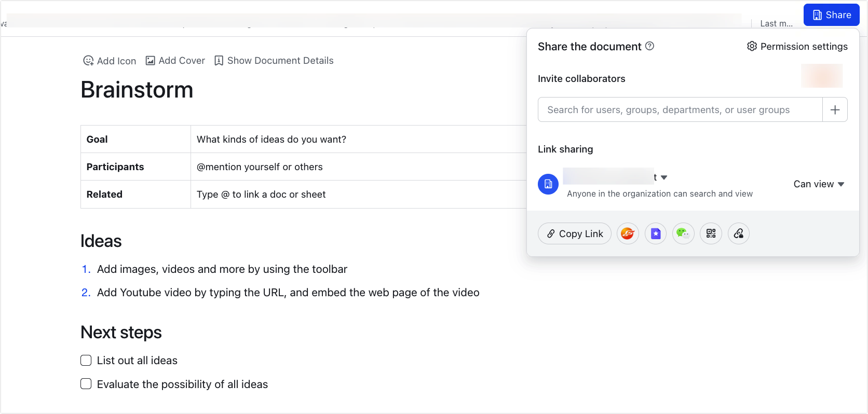Click the 'Add Youtube video' list item
Image resolution: width=868 pixels, height=414 pixels.
[x=288, y=293]
